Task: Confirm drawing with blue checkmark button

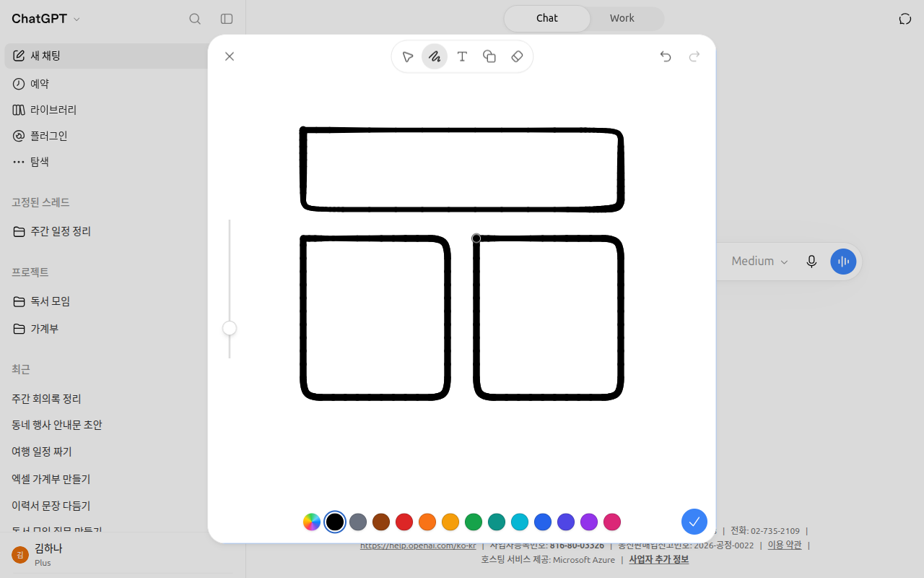Action: pyautogui.click(x=694, y=522)
